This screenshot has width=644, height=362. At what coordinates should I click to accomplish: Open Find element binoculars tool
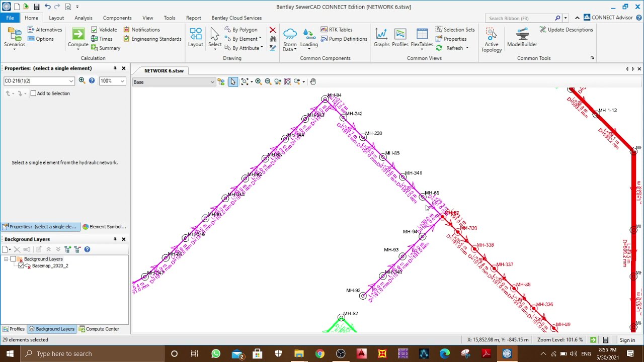[273, 39]
